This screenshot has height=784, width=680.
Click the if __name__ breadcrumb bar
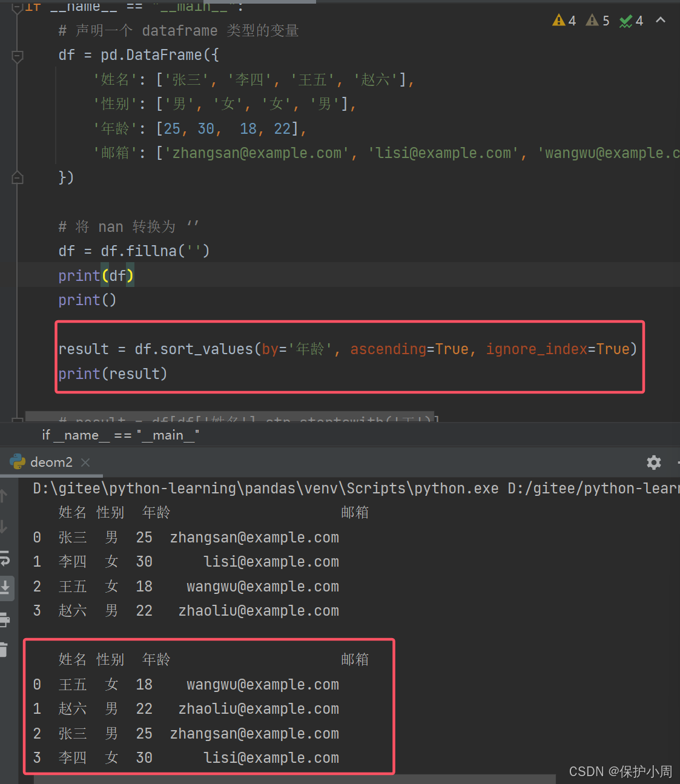[119, 435]
